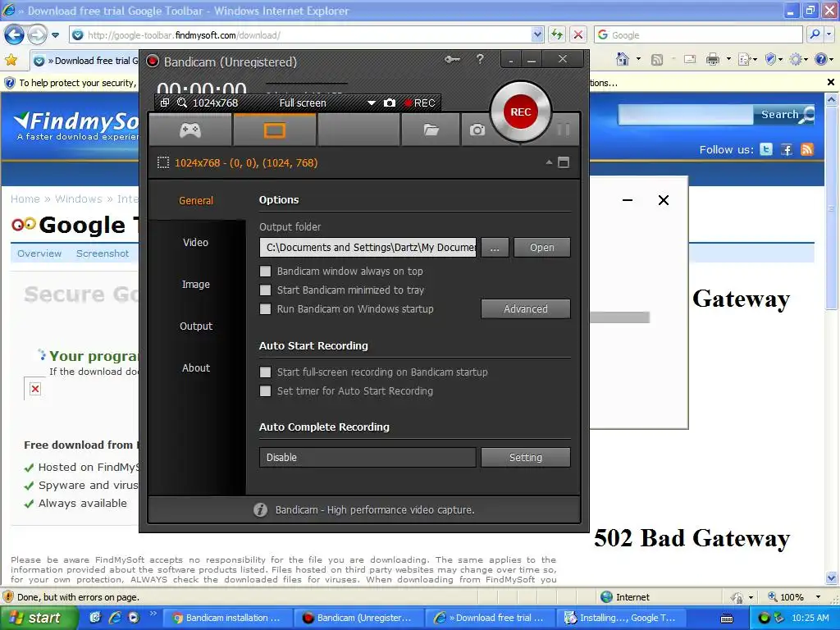Click the small REC indicator in overlay bar

(419, 103)
